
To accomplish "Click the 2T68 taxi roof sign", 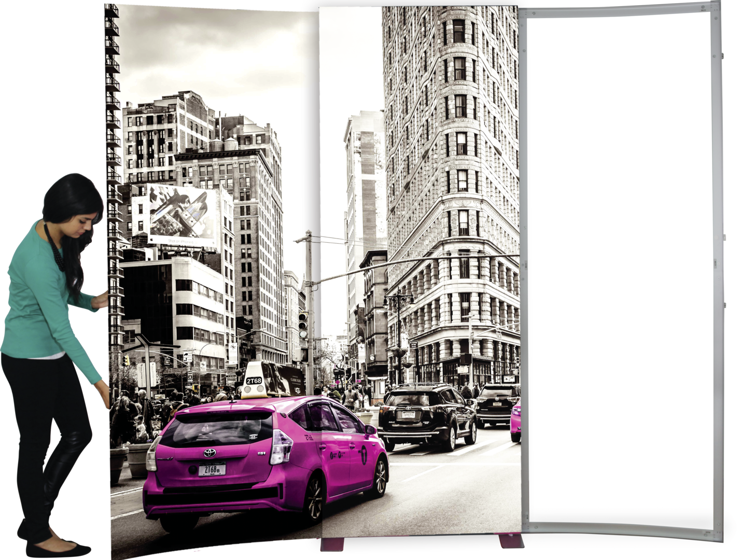I will click(x=254, y=380).
